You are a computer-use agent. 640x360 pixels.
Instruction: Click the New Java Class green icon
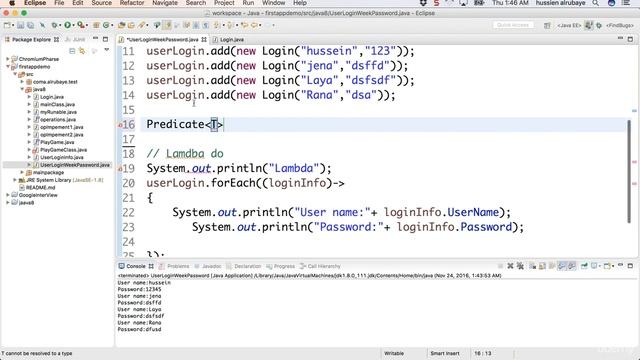click(x=106, y=25)
